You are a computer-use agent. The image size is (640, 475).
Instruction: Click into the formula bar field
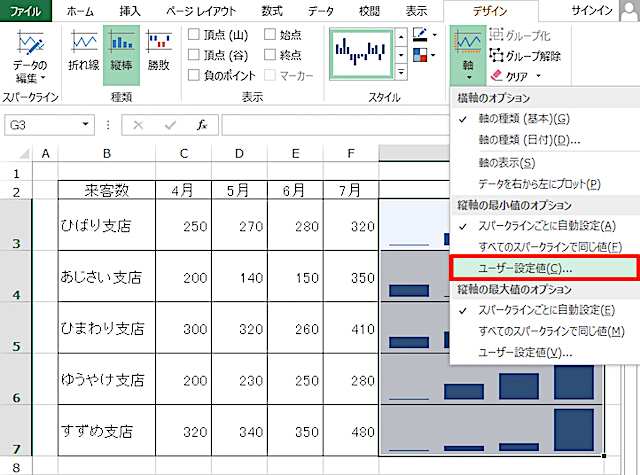tap(336, 125)
